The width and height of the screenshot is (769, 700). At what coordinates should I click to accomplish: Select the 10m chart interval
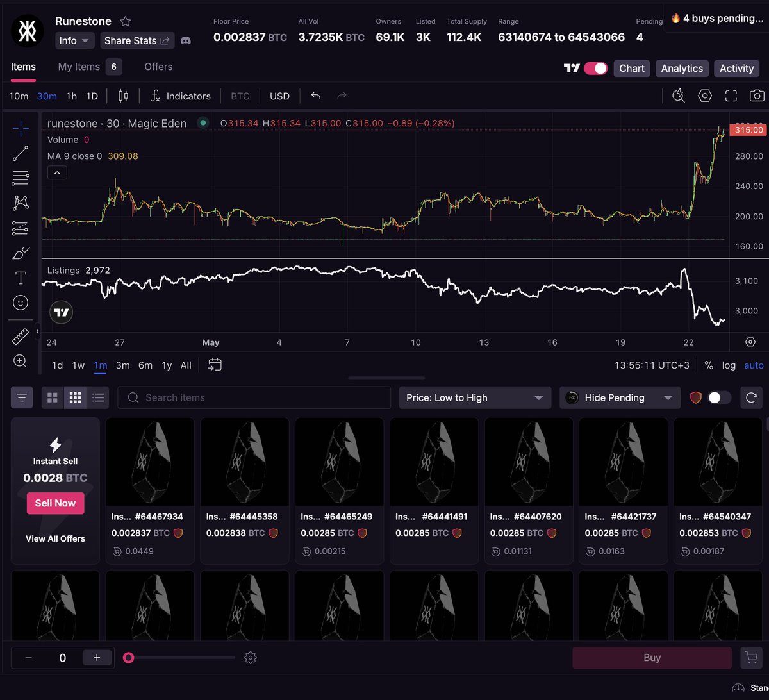pyautogui.click(x=19, y=96)
